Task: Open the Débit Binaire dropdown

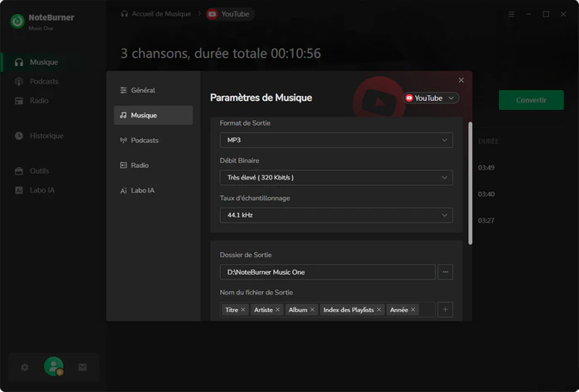Action: (x=336, y=178)
